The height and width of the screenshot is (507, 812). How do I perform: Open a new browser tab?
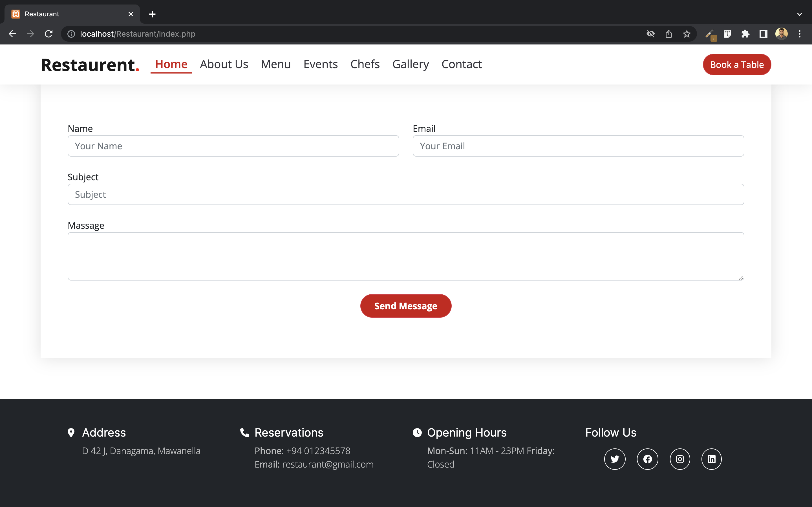pos(152,14)
